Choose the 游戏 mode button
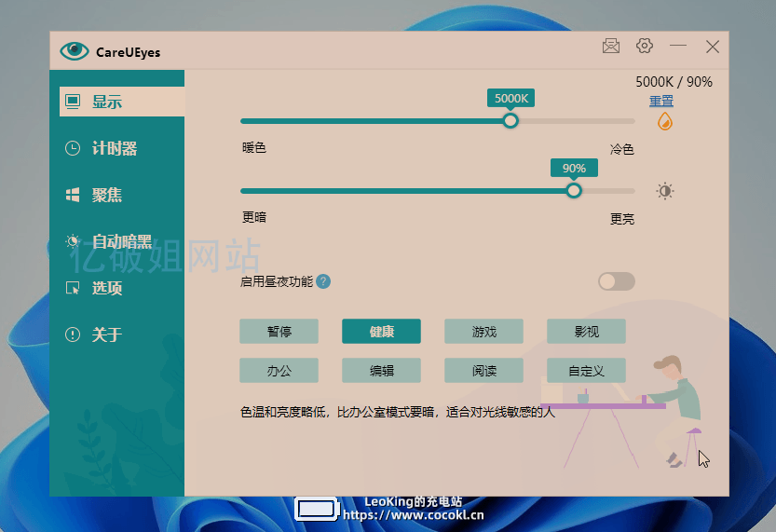The height and width of the screenshot is (532, 776). (x=484, y=331)
